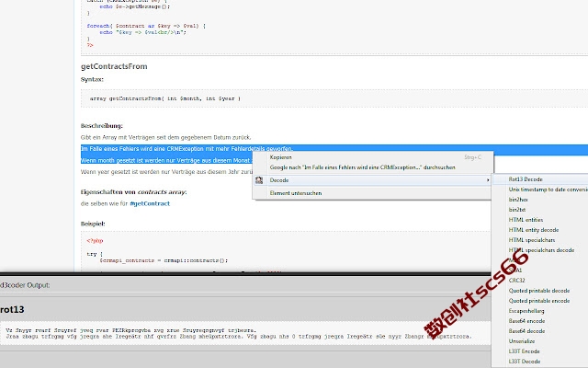Click the Syntax: label
Image resolution: width=588 pixels, height=368 pixels.
(92, 79)
